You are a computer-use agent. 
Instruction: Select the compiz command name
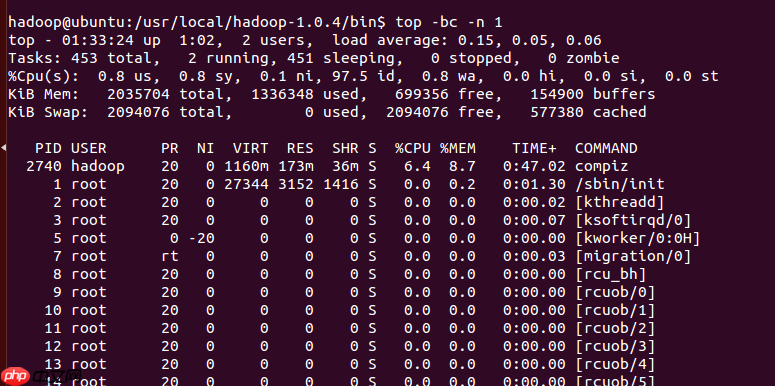(602, 167)
